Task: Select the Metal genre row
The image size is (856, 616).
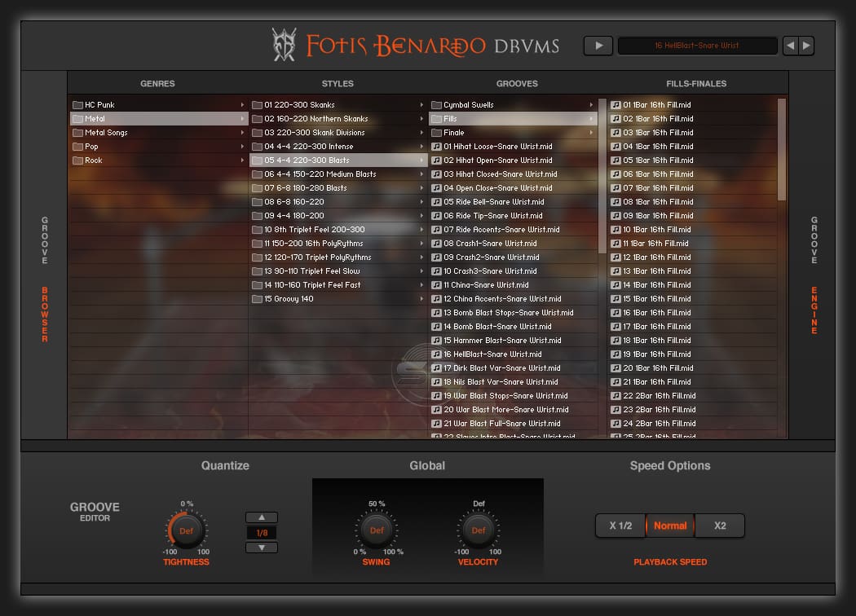Action: point(159,118)
